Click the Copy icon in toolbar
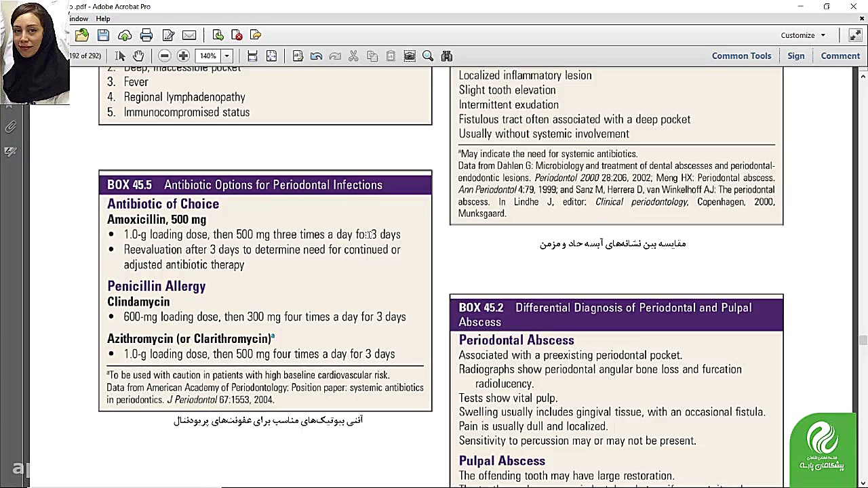Viewport: 868px width, 488px height. [x=372, y=56]
